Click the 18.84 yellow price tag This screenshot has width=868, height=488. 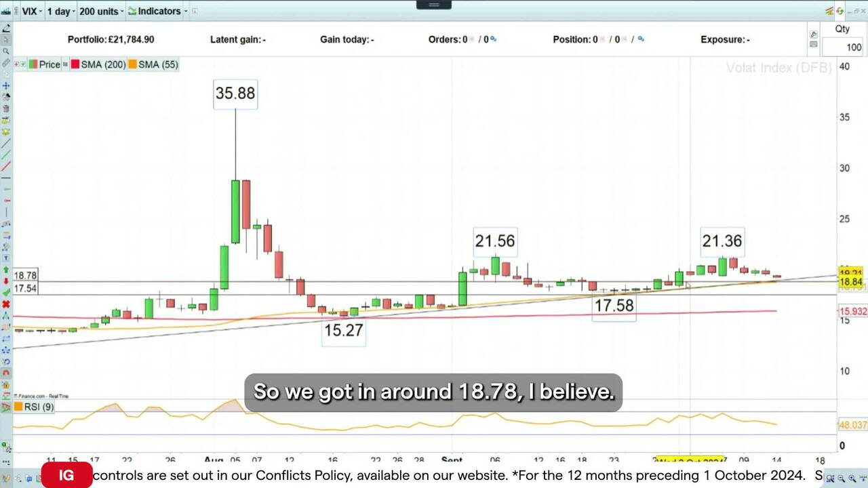[851, 282]
